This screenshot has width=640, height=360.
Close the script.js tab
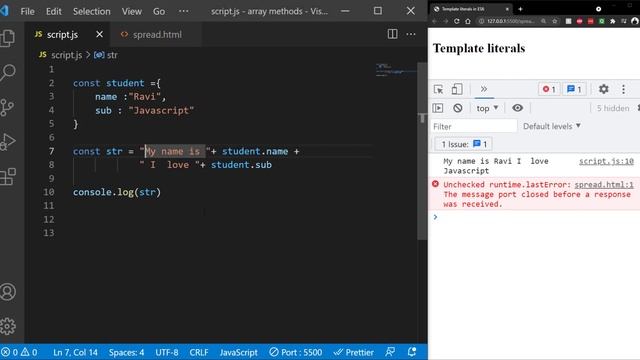[100, 34]
